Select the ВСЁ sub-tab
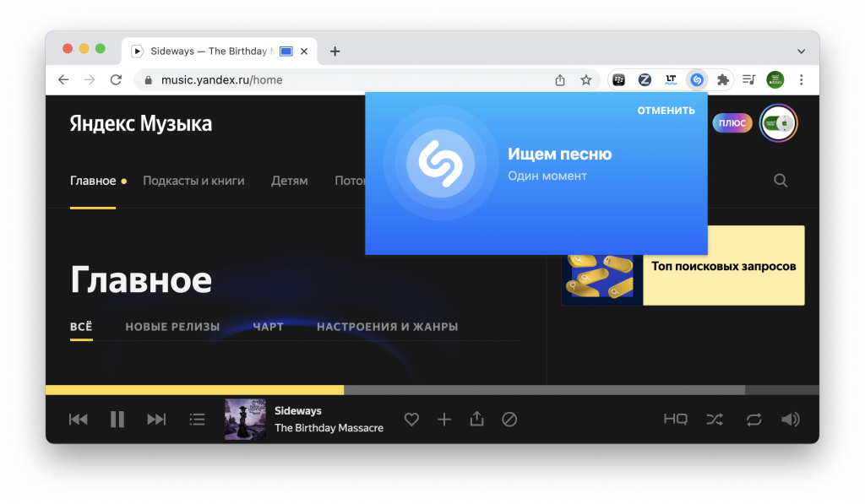 [81, 327]
